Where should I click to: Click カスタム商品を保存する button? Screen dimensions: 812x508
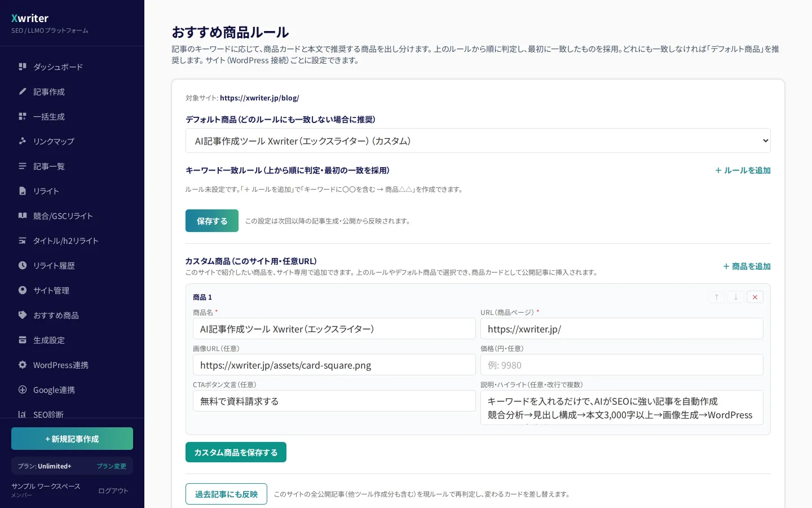coord(236,452)
